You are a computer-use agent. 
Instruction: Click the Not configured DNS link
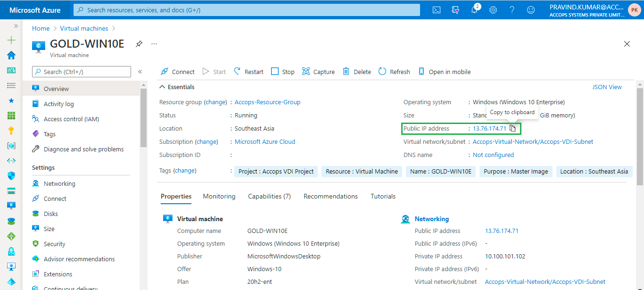click(493, 155)
